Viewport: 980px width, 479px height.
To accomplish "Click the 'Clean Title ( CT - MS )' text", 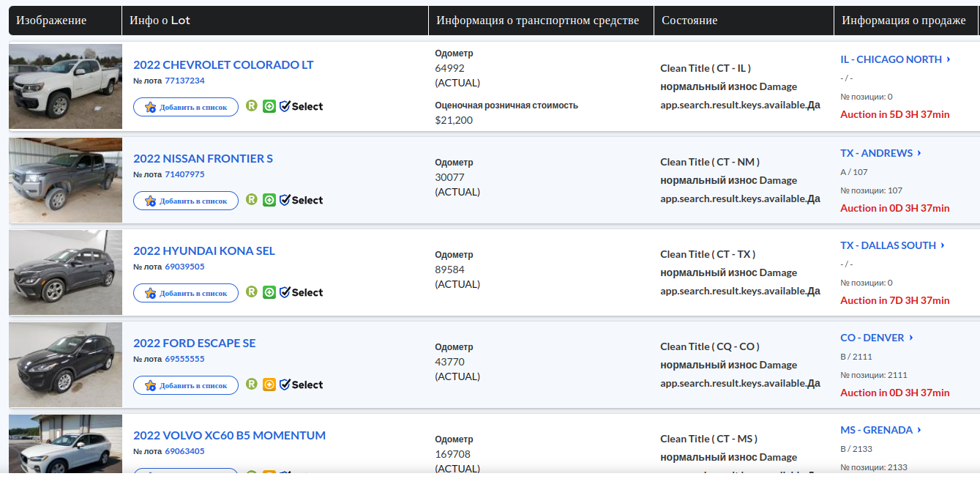I will (x=708, y=439).
